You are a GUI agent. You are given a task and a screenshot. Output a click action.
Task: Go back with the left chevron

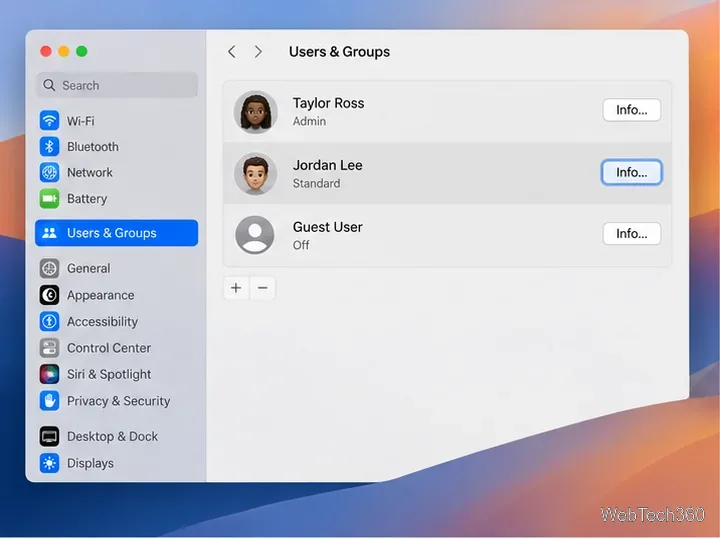point(232,52)
